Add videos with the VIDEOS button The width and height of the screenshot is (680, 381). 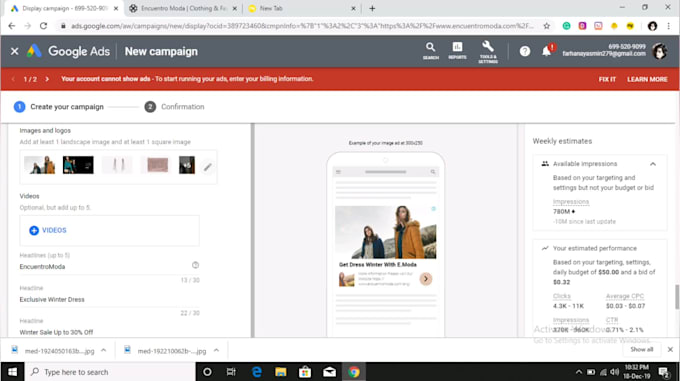[x=48, y=230]
